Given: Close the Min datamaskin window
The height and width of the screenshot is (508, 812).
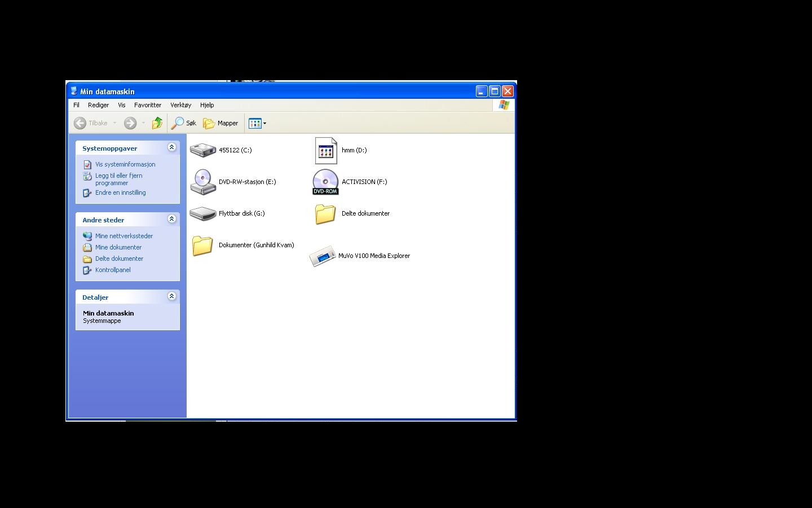Looking at the screenshot, I should (507, 91).
